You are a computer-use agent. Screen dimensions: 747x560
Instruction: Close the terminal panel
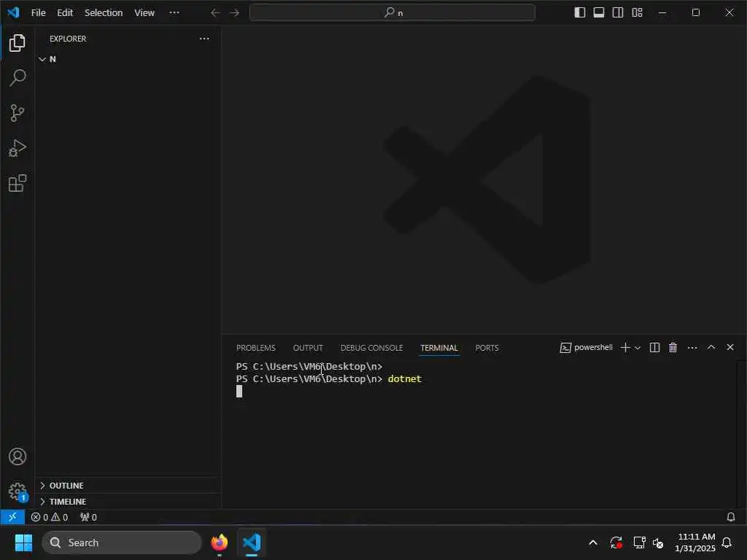pyautogui.click(x=729, y=347)
